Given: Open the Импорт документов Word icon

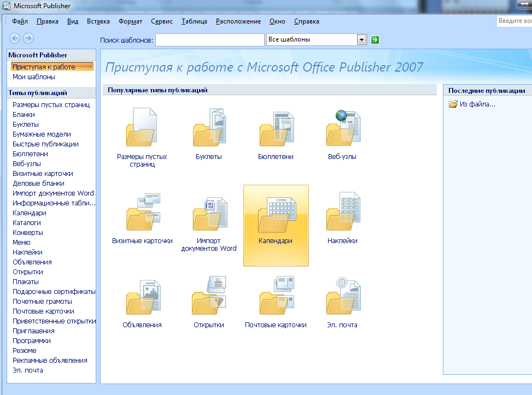Looking at the screenshot, I should (x=209, y=214).
